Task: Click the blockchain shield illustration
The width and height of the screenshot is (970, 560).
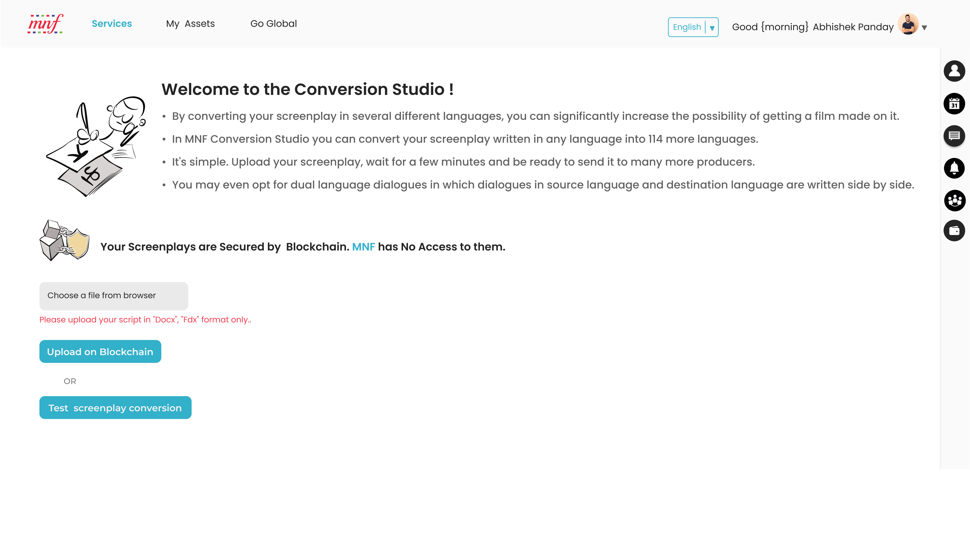Action: 65,241
